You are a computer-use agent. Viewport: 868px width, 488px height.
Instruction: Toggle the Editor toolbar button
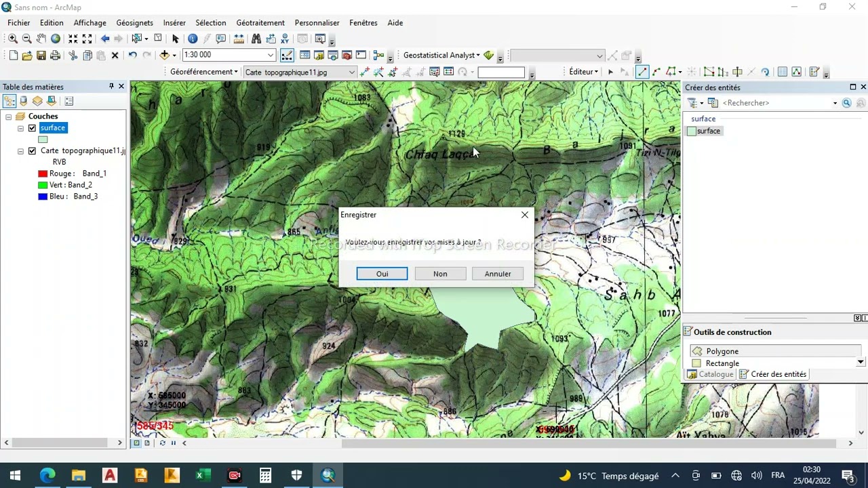coord(287,55)
